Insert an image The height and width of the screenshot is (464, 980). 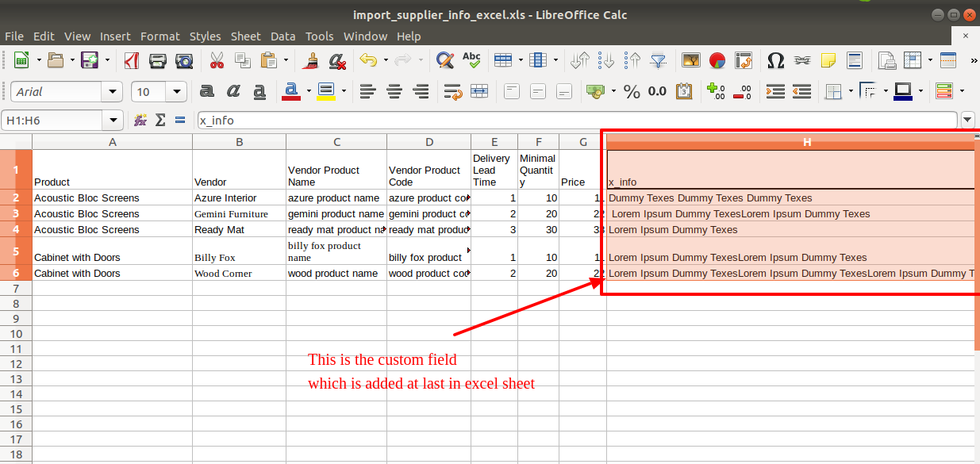coord(691,60)
